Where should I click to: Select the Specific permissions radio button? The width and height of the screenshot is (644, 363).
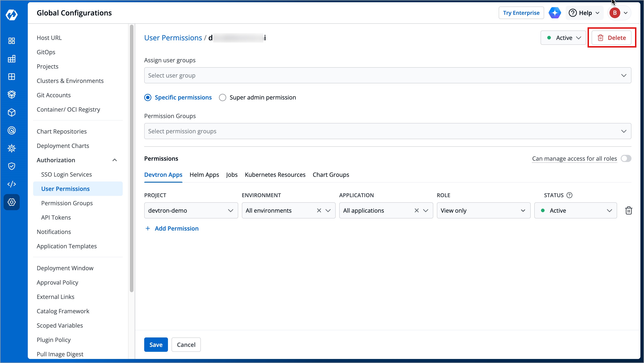point(148,97)
